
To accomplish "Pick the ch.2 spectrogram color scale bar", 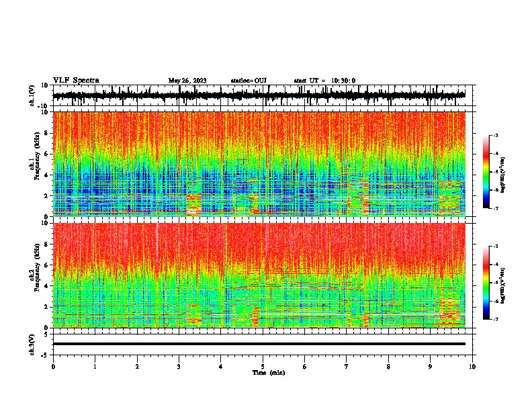I will pyautogui.click(x=486, y=283).
